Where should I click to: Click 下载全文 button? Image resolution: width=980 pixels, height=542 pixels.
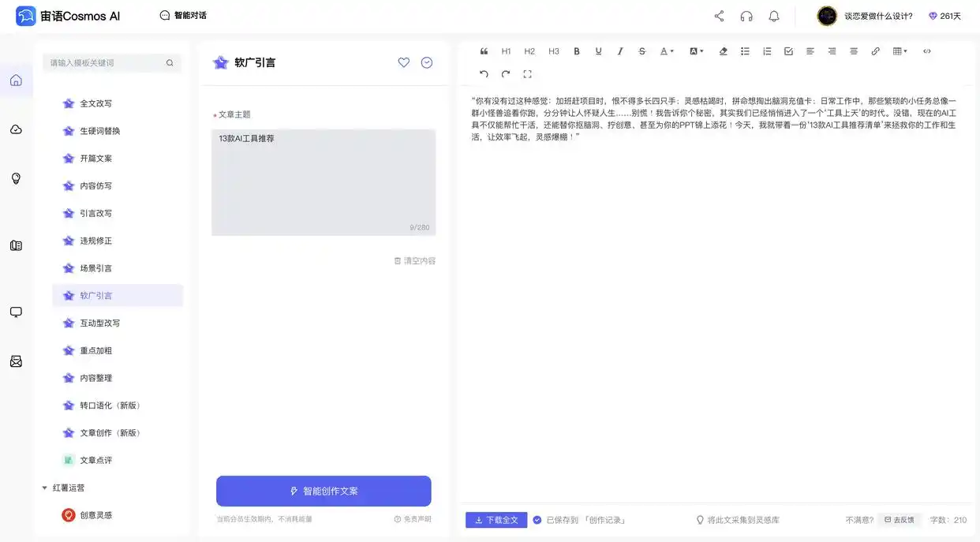point(496,520)
